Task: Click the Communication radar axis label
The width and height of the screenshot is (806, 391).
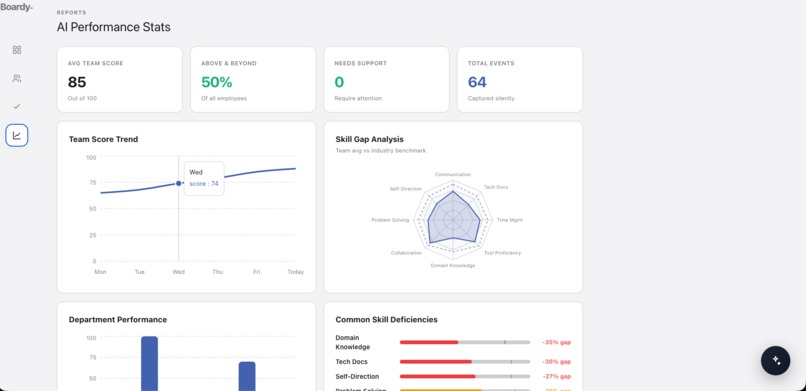Action: (x=453, y=175)
